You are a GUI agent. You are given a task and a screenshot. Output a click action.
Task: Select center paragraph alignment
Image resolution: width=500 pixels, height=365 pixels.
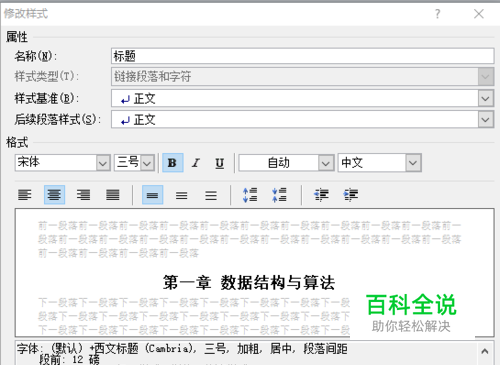coord(54,195)
